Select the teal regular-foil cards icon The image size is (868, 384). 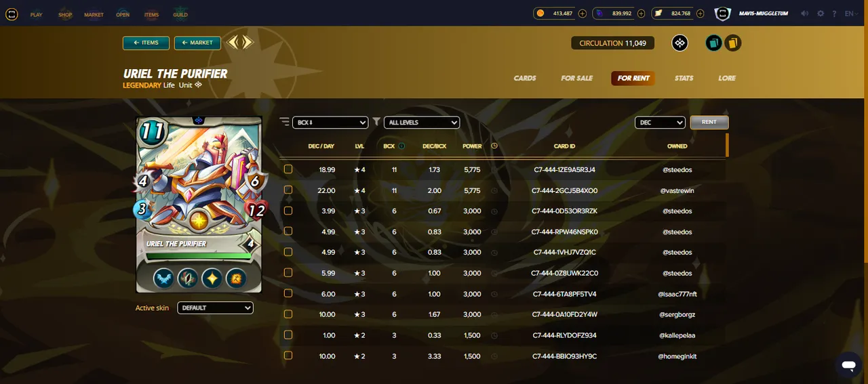(713, 43)
